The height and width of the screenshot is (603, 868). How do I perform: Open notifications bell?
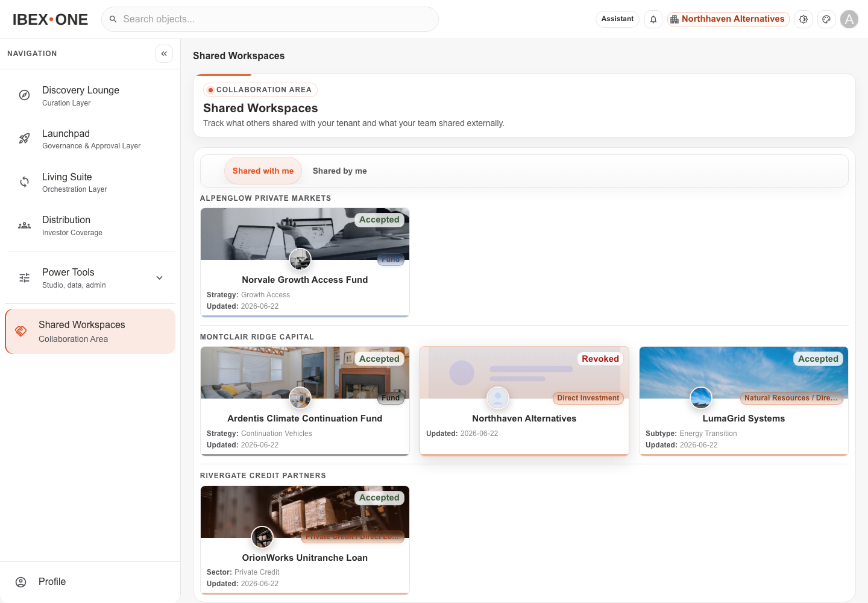click(653, 19)
